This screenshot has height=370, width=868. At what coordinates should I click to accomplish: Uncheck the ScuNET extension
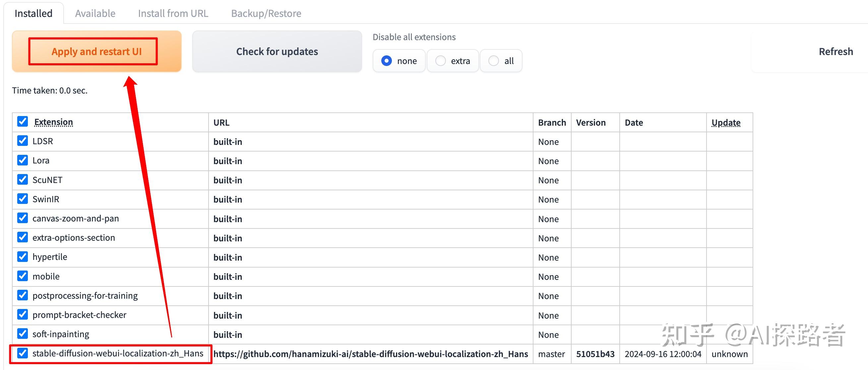23,179
